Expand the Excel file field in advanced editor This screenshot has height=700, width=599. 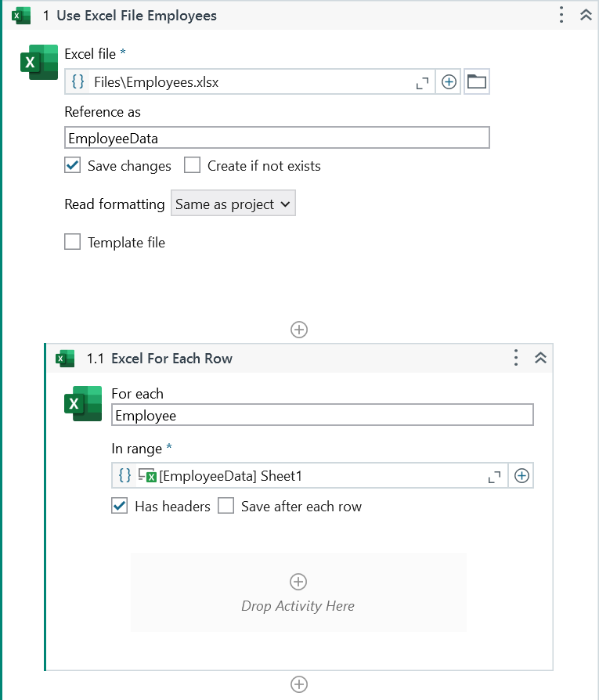click(x=423, y=81)
